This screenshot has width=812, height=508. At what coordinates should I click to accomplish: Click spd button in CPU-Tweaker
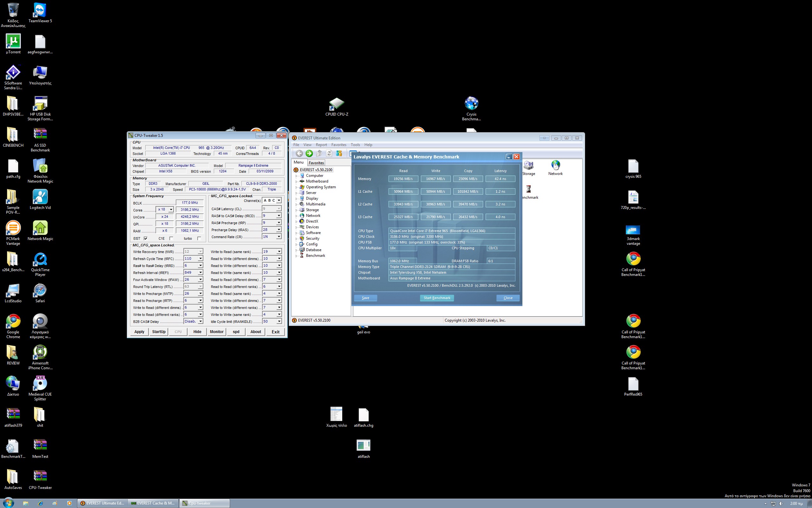click(236, 332)
